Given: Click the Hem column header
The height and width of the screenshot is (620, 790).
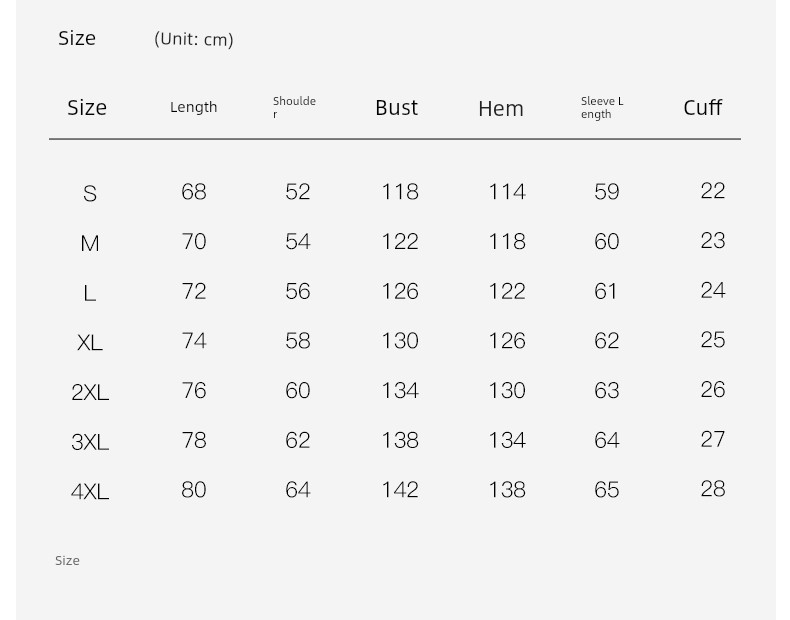Looking at the screenshot, I should coord(501,109).
